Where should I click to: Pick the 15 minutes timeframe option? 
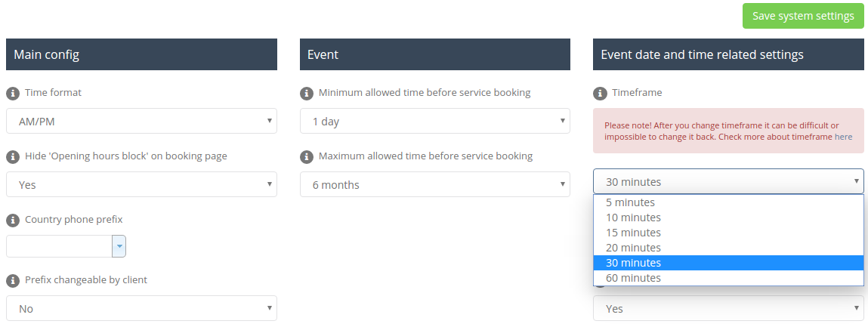point(633,233)
